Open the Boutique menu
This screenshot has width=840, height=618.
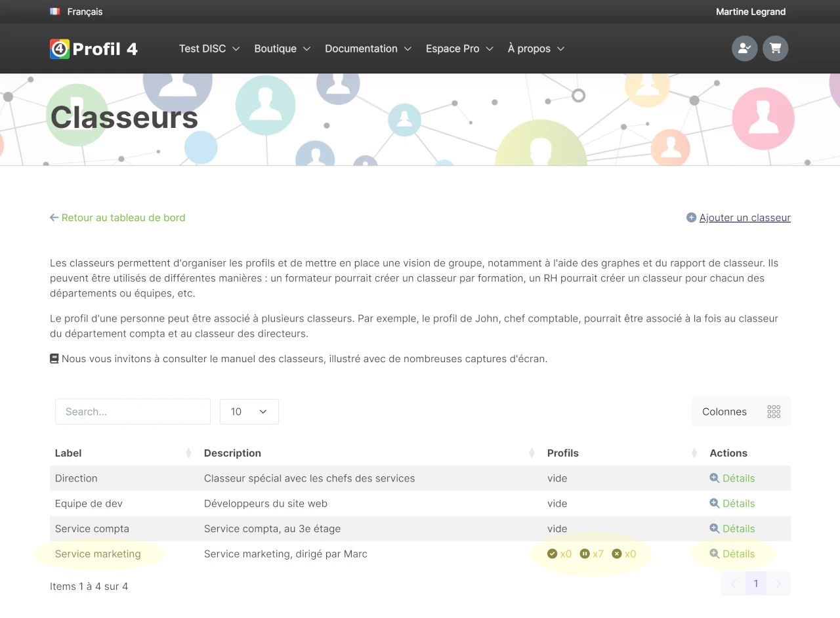coord(282,49)
